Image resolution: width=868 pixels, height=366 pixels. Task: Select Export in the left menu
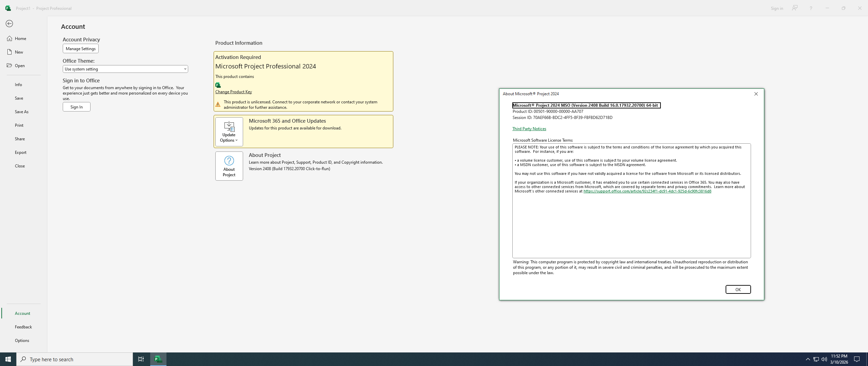pyautogui.click(x=21, y=152)
